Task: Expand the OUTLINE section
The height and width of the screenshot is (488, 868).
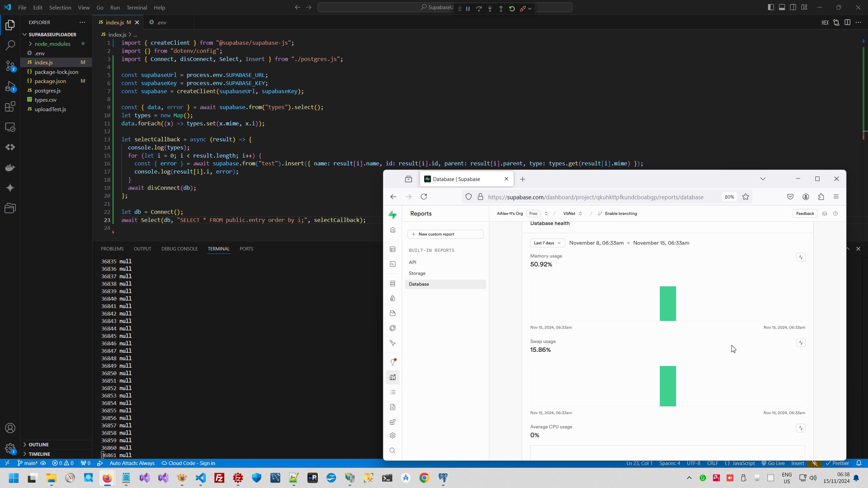Action: click(x=38, y=445)
